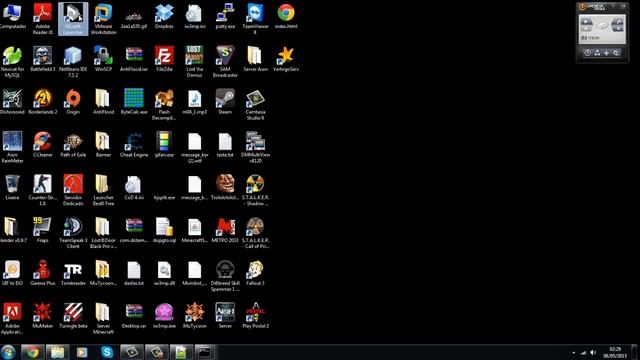
Task: Launch S.T.A.L.K.E.R. Shadow shortcut
Action: tap(256, 190)
